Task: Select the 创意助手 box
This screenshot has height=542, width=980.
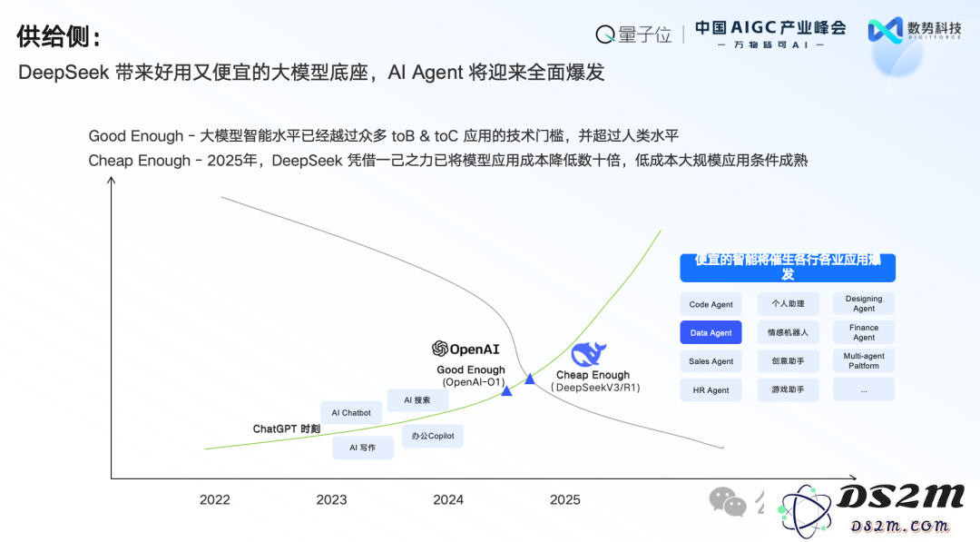Action: coord(789,360)
